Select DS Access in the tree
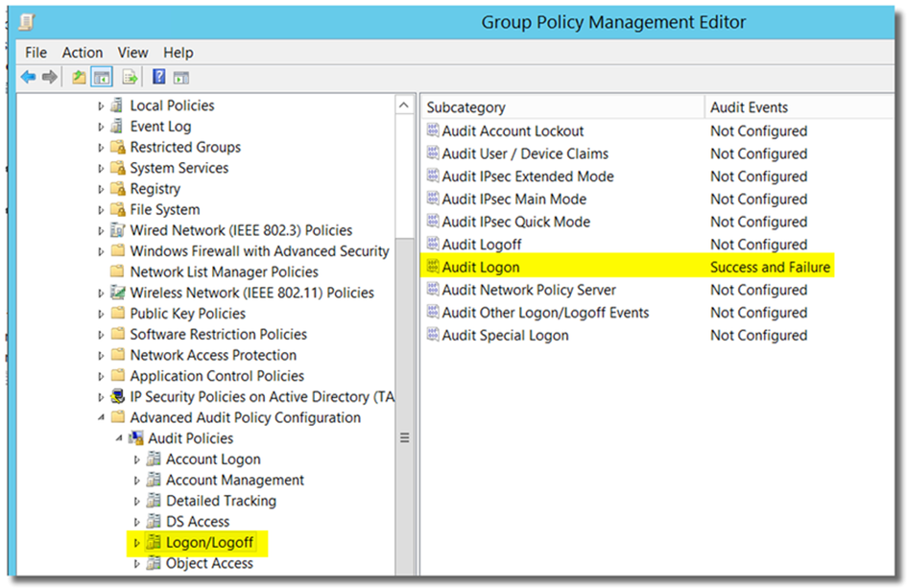The width and height of the screenshot is (907, 588). (198, 522)
